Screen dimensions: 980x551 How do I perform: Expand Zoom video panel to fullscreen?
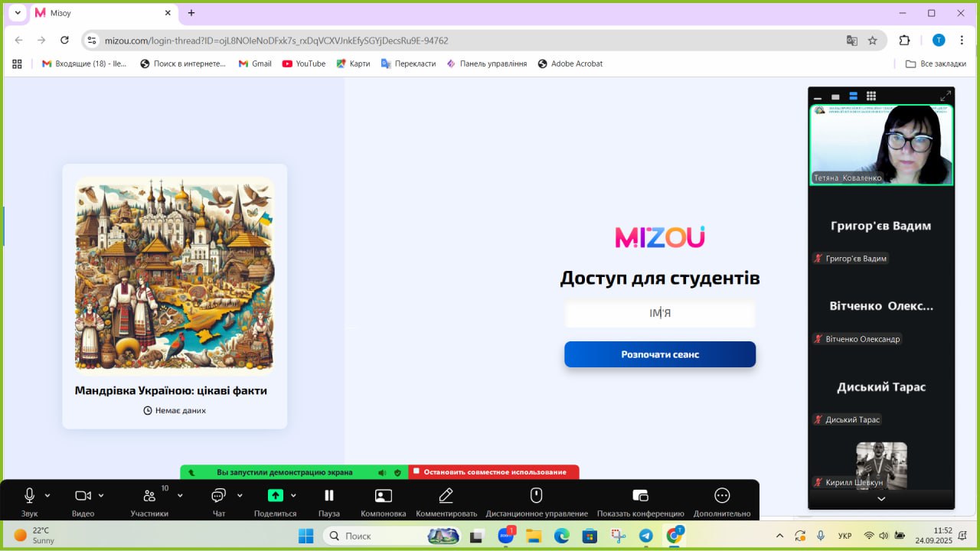946,96
